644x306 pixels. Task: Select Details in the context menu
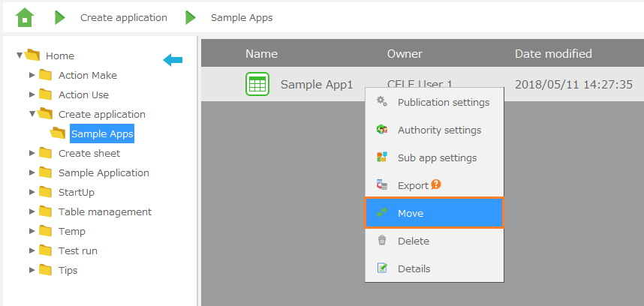pyautogui.click(x=414, y=268)
